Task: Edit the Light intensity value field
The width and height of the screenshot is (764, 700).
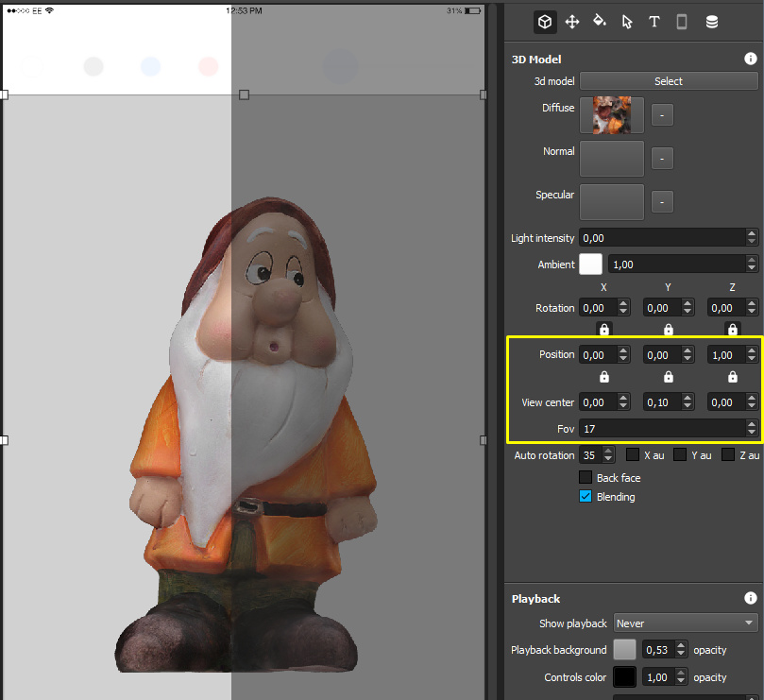Action: (x=662, y=238)
